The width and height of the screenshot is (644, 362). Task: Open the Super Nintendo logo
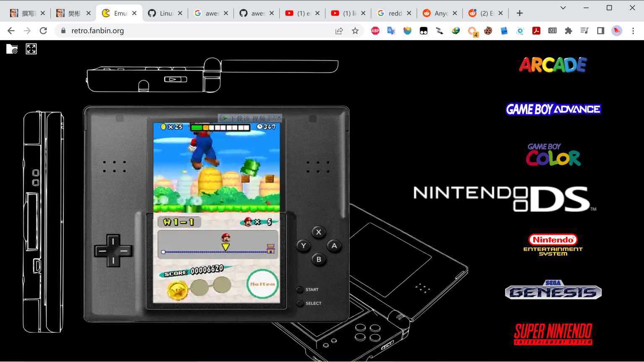553,334
